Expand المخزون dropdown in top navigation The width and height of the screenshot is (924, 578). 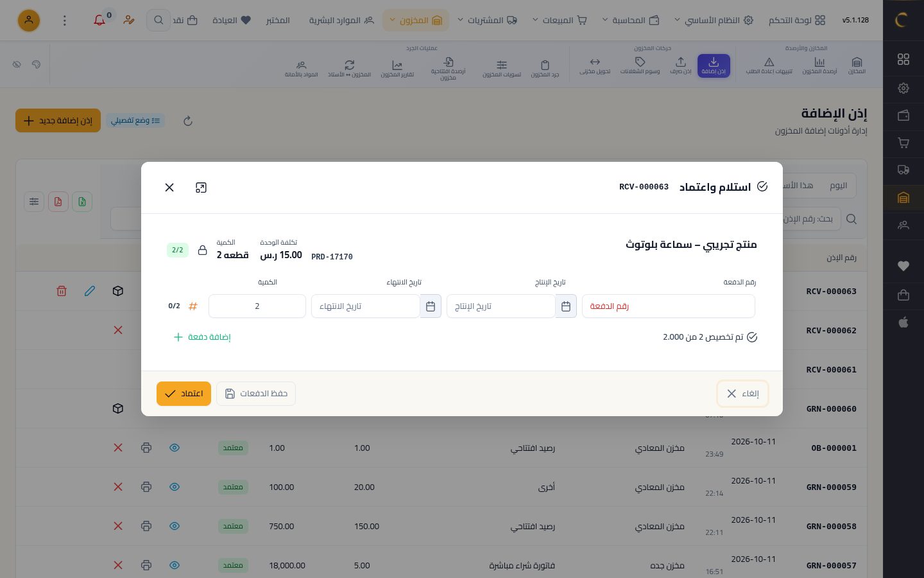click(x=415, y=21)
